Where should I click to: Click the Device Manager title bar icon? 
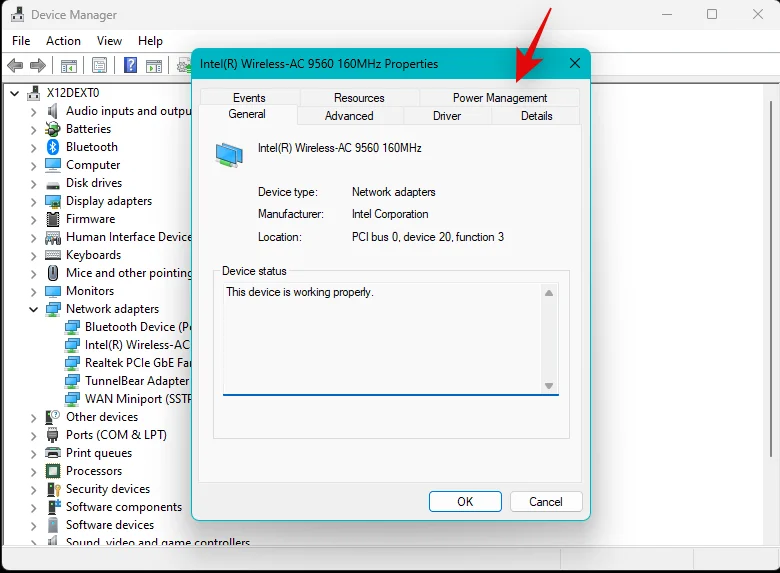tap(17, 14)
